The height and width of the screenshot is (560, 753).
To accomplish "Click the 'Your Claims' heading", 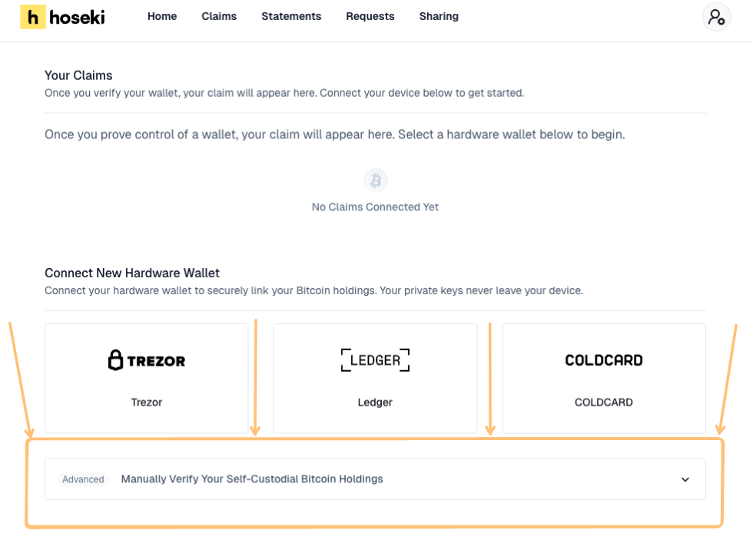I will click(x=78, y=75).
